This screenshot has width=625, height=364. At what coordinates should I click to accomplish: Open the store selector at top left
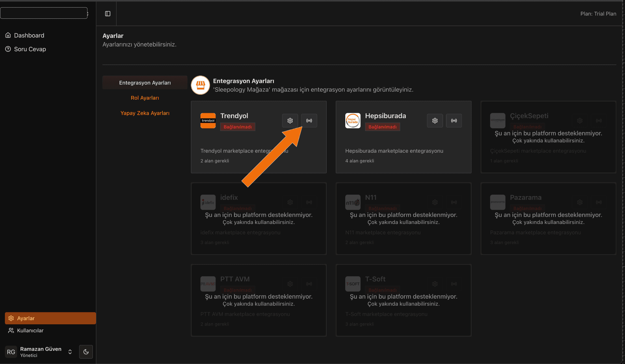pos(44,13)
